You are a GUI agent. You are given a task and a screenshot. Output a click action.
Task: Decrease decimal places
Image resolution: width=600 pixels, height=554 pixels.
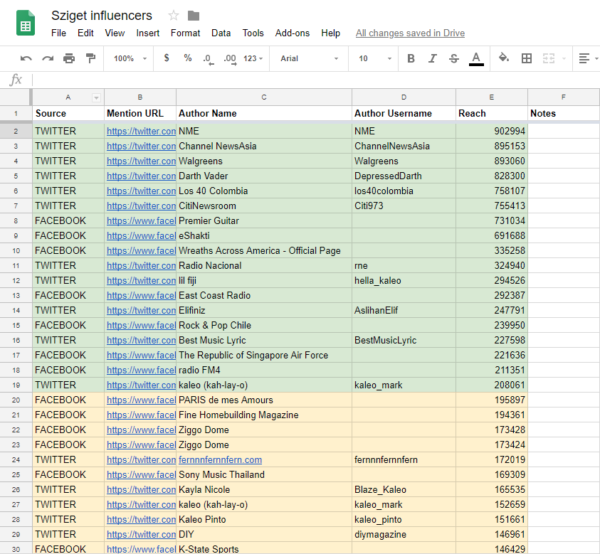[x=208, y=59]
